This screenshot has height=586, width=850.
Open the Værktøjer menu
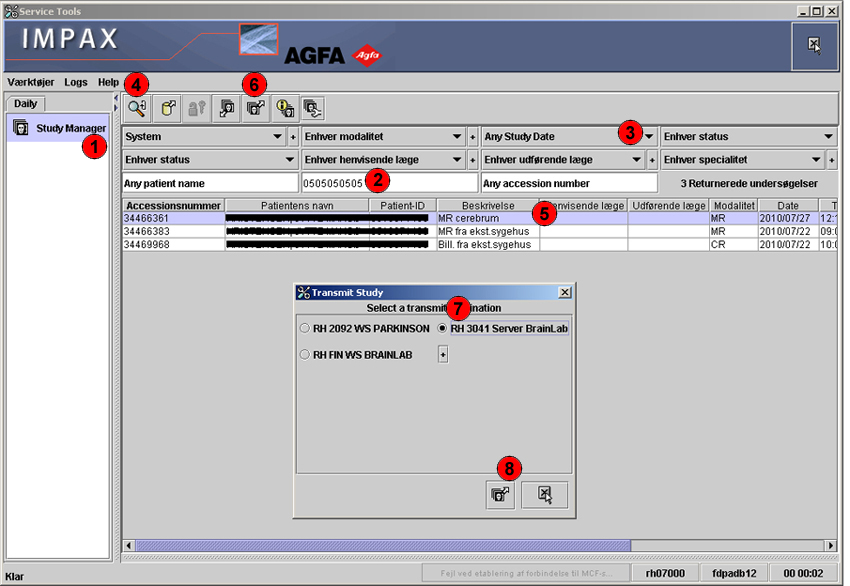tap(30, 82)
